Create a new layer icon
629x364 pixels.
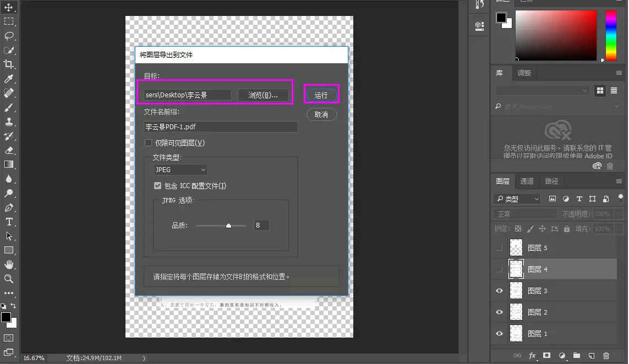(591, 356)
